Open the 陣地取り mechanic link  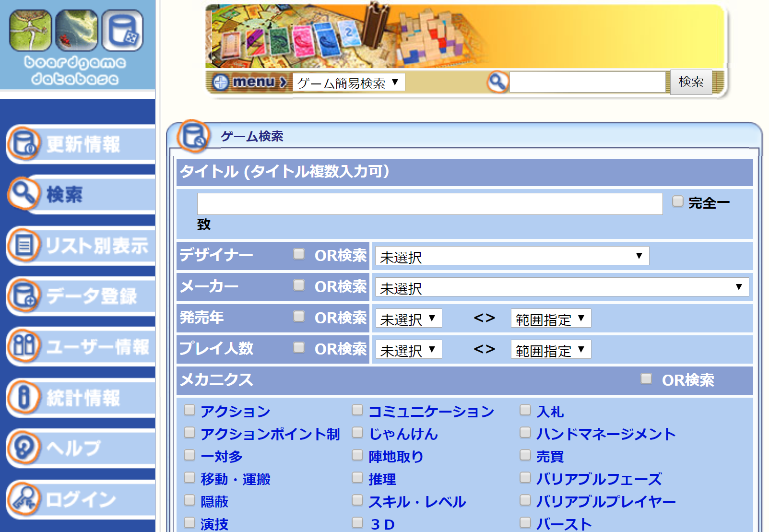tap(396, 456)
